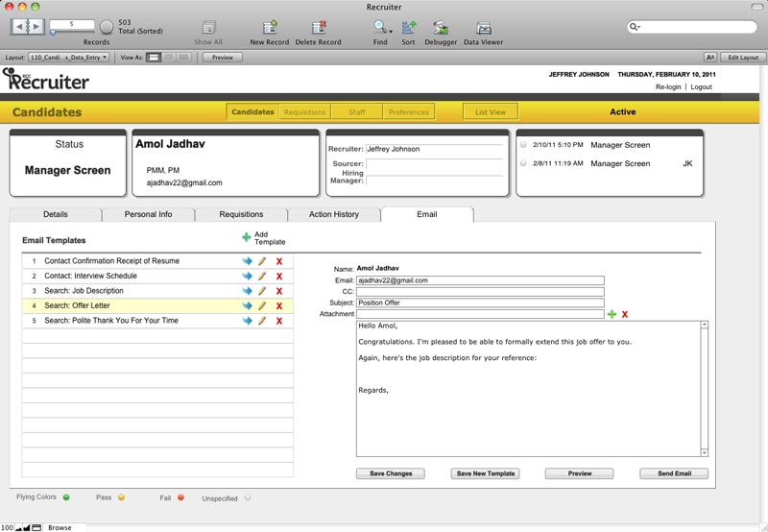The height and width of the screenshot is (532, 768).
Task: Select List view in View As
Action: pos(169,58)
